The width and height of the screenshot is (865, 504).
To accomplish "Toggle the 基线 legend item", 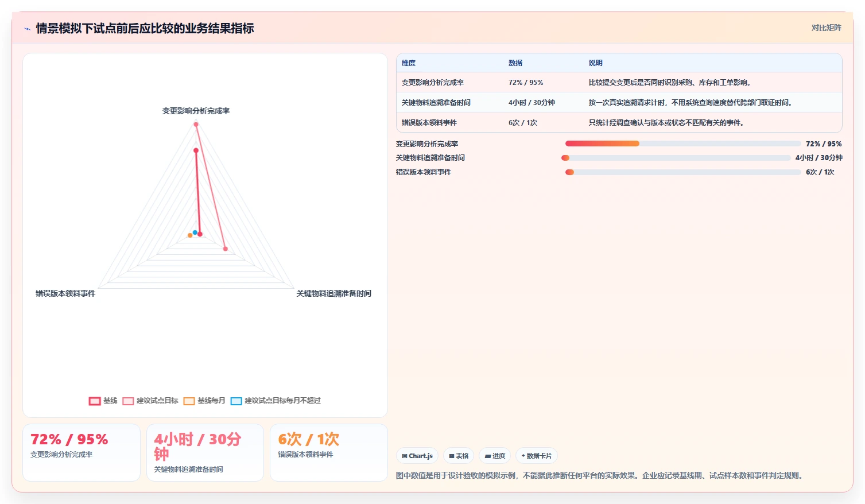I will [103, 401].
